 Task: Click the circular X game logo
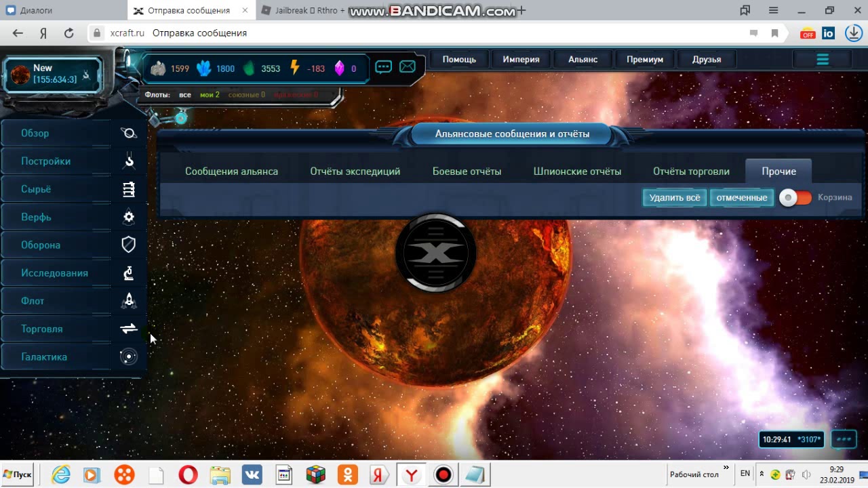[x=436, y=253]
